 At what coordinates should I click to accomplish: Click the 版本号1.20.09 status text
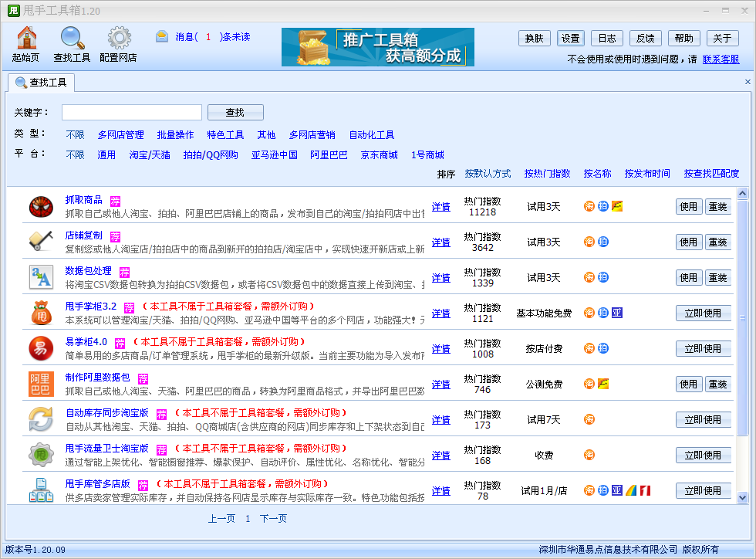[x=35, y=549]
